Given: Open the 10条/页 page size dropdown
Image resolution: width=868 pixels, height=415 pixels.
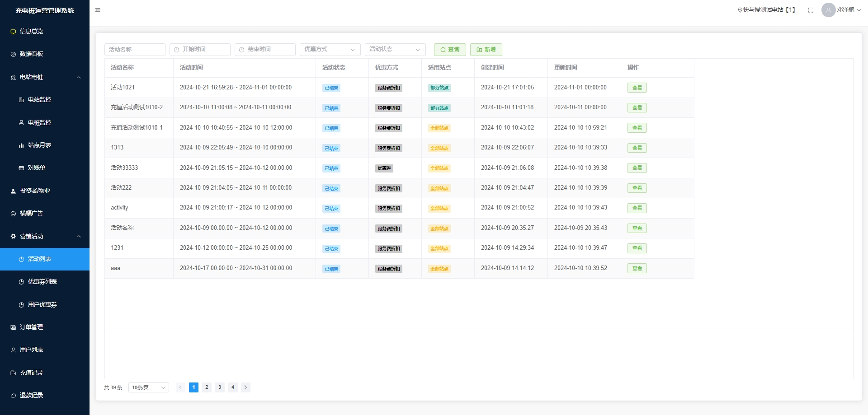Looking at the screenshot, I should (149, 387).
